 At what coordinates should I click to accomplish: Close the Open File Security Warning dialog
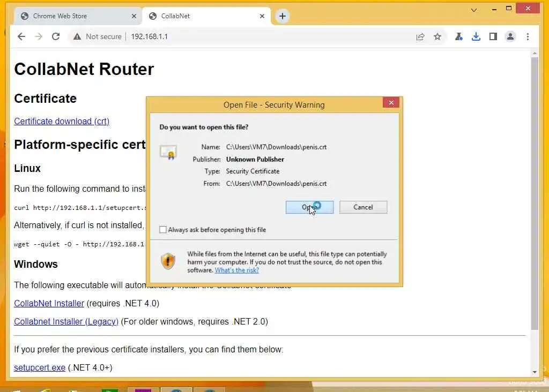coord(391,102)
